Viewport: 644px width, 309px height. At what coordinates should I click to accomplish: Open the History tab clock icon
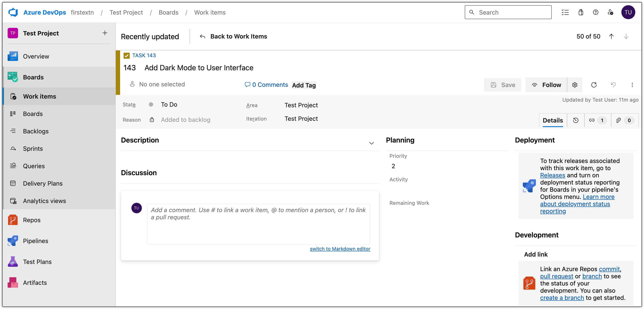(x=575, y=120)
